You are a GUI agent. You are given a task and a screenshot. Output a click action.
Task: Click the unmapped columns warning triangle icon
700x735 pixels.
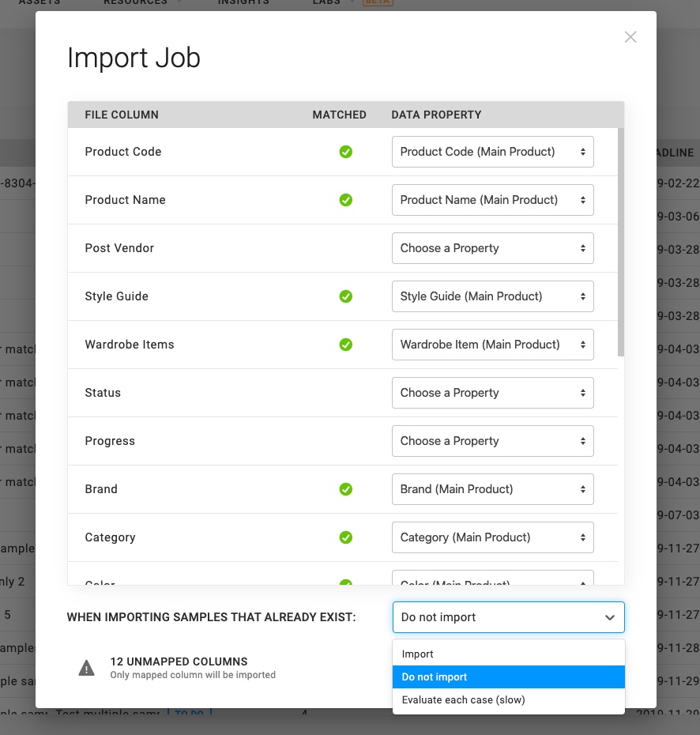coord(86,668)
